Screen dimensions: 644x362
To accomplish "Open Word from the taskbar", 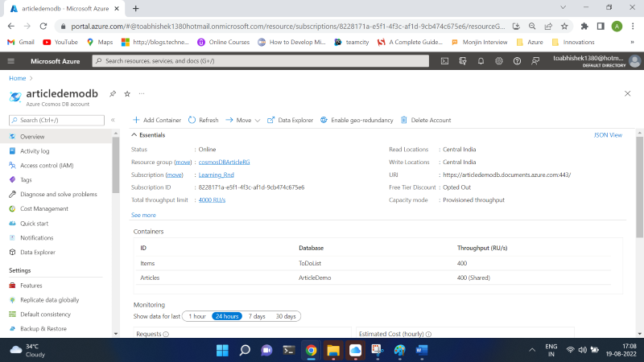I will coord(422,350).
